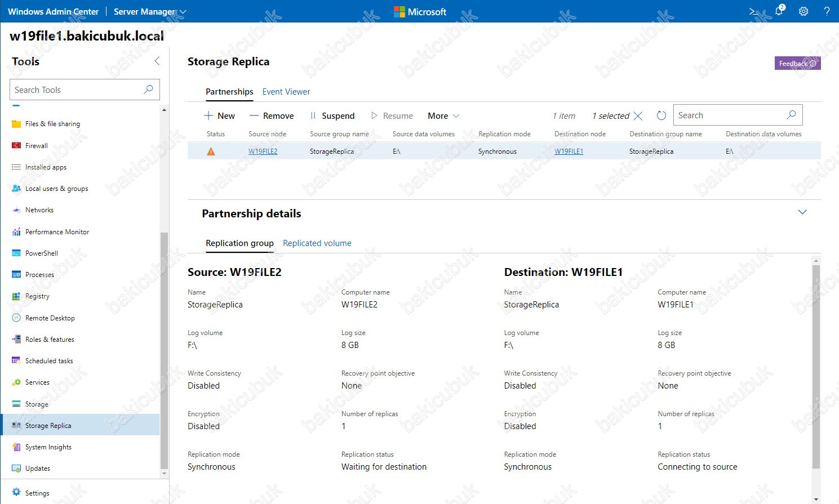Open the Feedback button
Screen dimensions: 839x504
[797, 63]
